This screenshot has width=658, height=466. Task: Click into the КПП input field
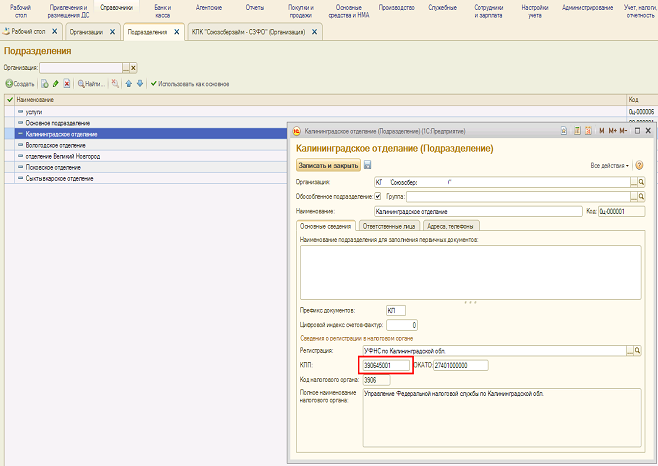[385, 366]
